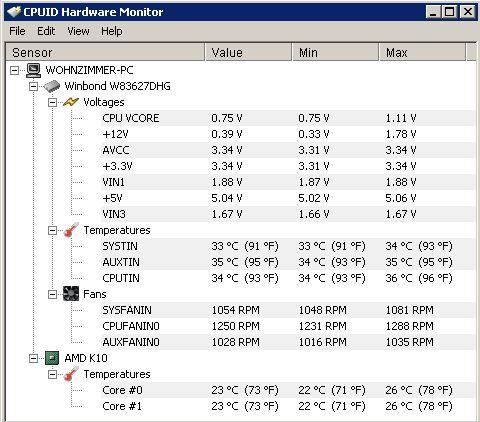Click +5V max value 5.06 V
Image resolution: width=480 pixels, height=422 pixels.
pyautogui.click(x=401, y=198)
